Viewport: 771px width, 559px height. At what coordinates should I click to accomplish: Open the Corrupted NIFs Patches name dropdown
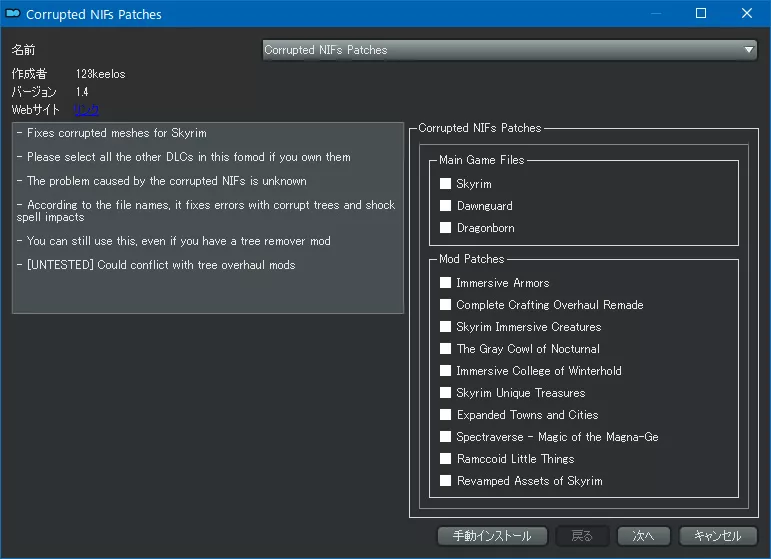tap(509, 50)
